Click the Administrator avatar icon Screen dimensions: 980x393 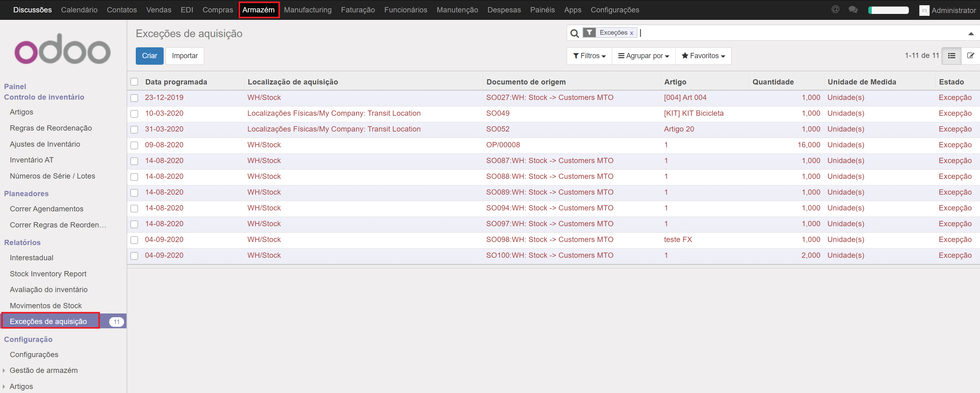point(924,10)
